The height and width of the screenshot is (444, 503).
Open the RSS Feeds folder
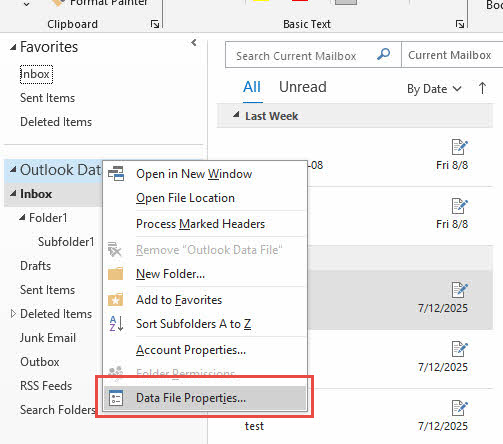click(46, 386)
